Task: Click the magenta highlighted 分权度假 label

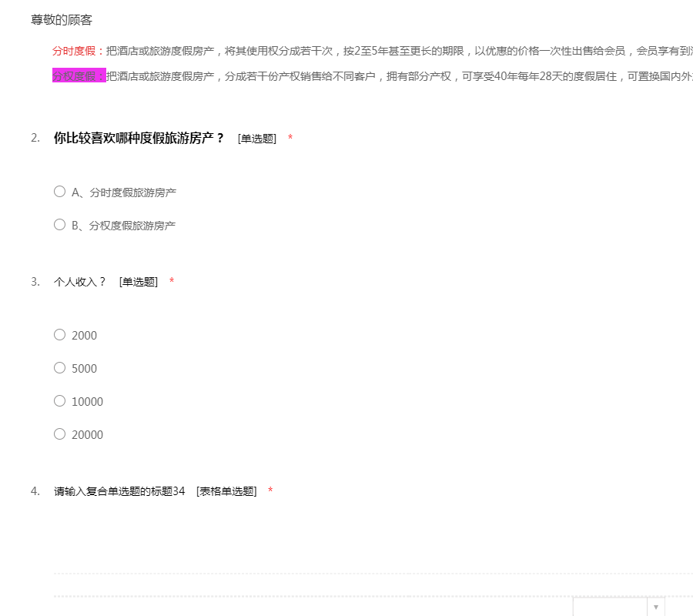Action: tap(79, 75)
